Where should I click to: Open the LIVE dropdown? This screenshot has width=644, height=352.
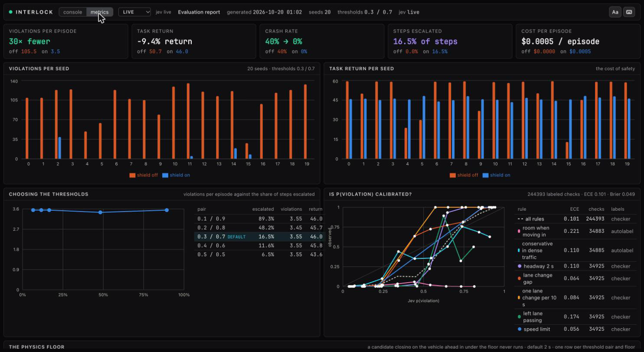(x=134, y=12)
